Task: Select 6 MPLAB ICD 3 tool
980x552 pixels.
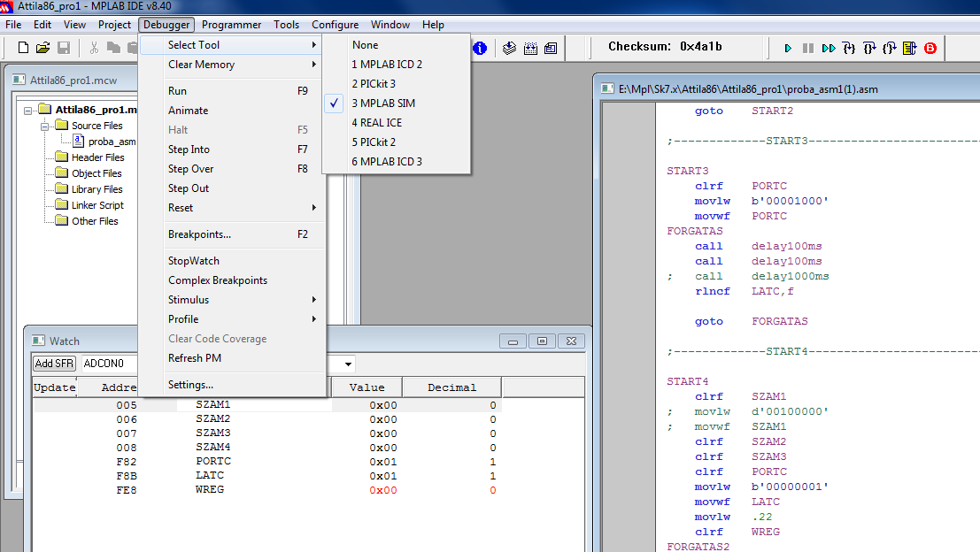Action: pos(397,161)
